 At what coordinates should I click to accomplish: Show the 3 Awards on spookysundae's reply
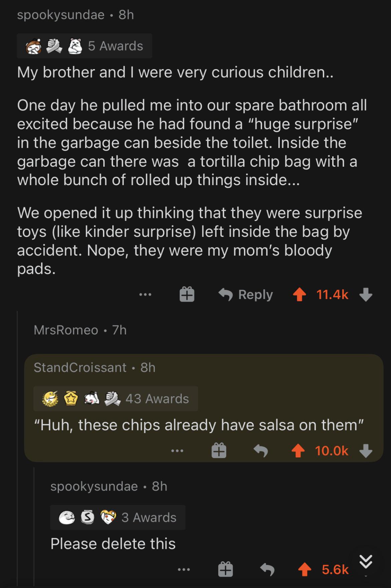118,517
